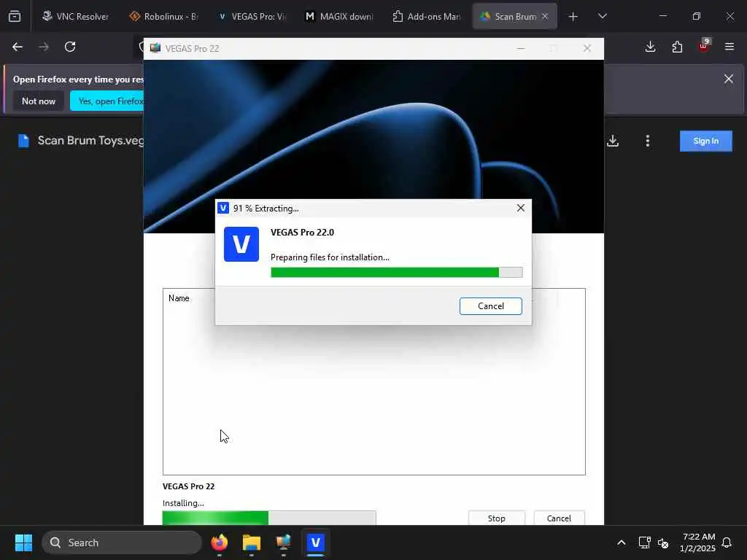
Task: Click Yes, open Firefox button
Action: [107, 101]
